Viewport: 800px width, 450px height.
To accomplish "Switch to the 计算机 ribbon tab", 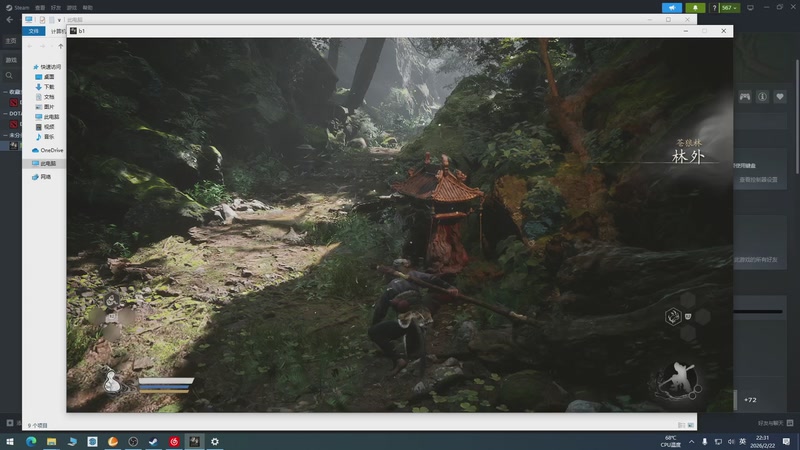I will [58, 31].
